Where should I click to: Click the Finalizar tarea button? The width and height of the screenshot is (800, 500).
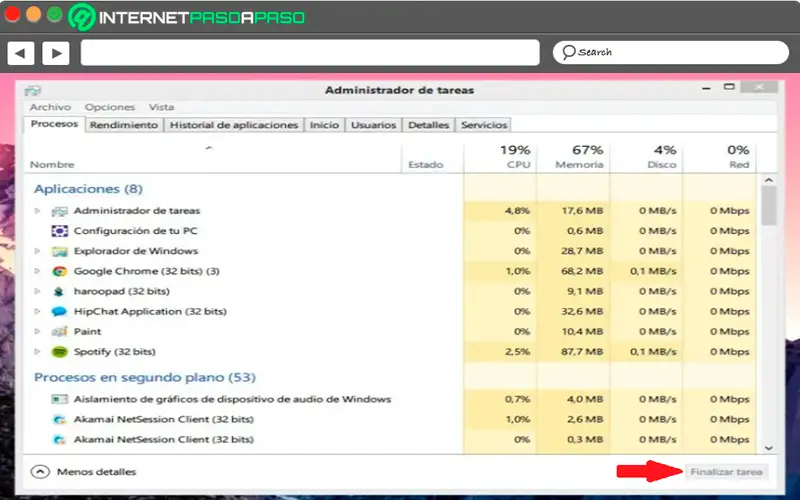click(x=727, y=472)
